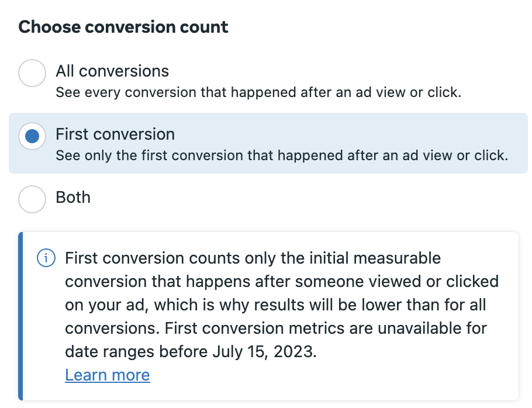Click 'See every conversion that happened' description
This screenshot has height=408, width=532.
[x=258, y=92]
